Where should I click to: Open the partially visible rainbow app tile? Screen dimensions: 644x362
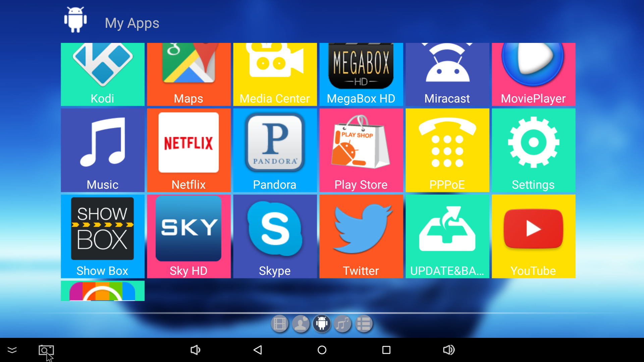coord(103,291)
